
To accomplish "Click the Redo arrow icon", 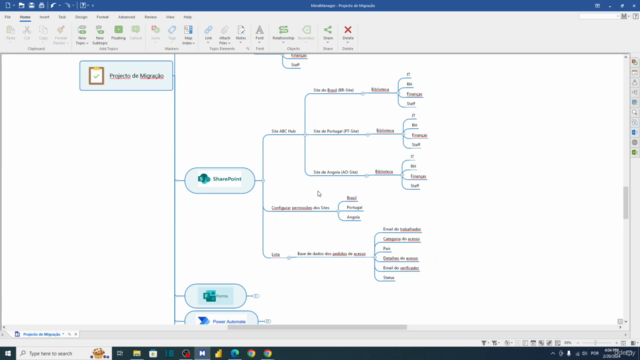I will point(67,5).
